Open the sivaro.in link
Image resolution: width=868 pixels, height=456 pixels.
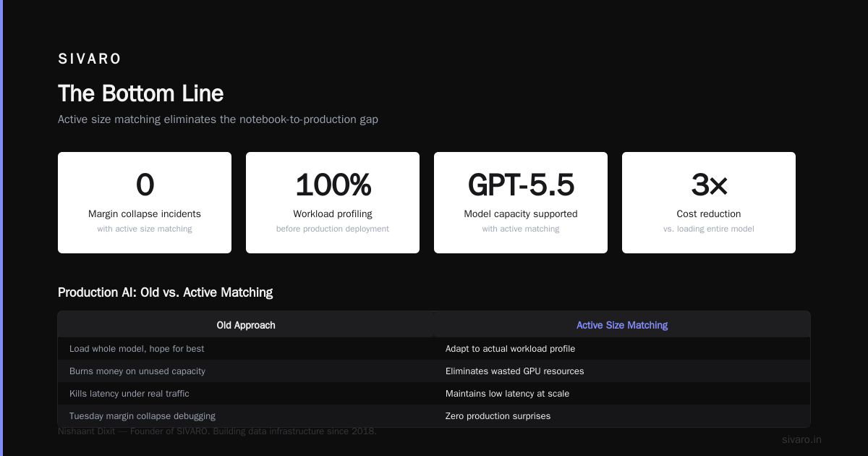[801, 439]
